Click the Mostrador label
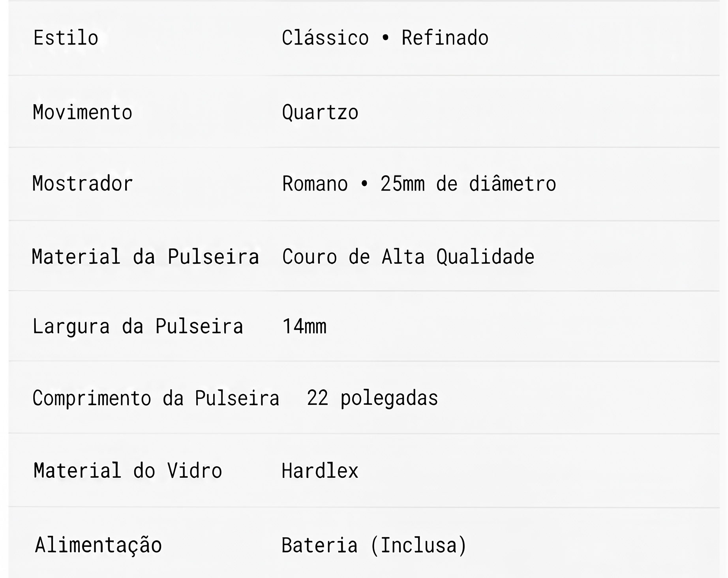Screen dimensions: 728x578 click(x=83, y=184)
